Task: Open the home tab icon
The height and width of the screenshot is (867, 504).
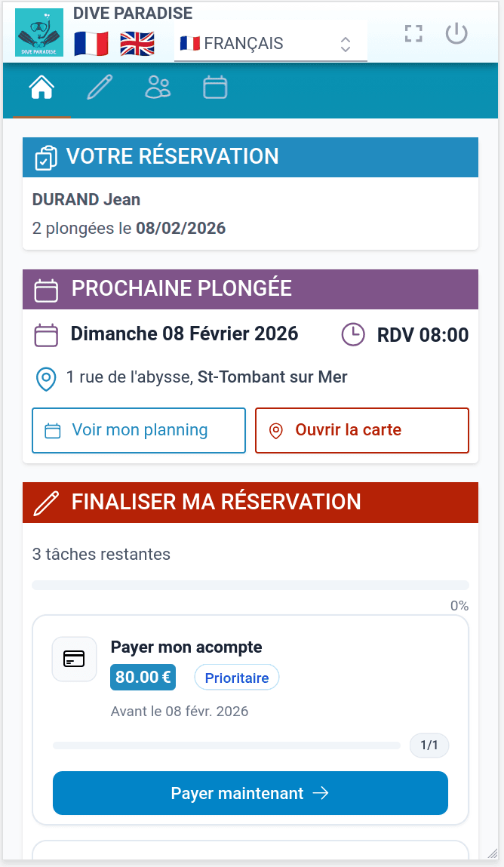Action: click(x=41, y=88)
